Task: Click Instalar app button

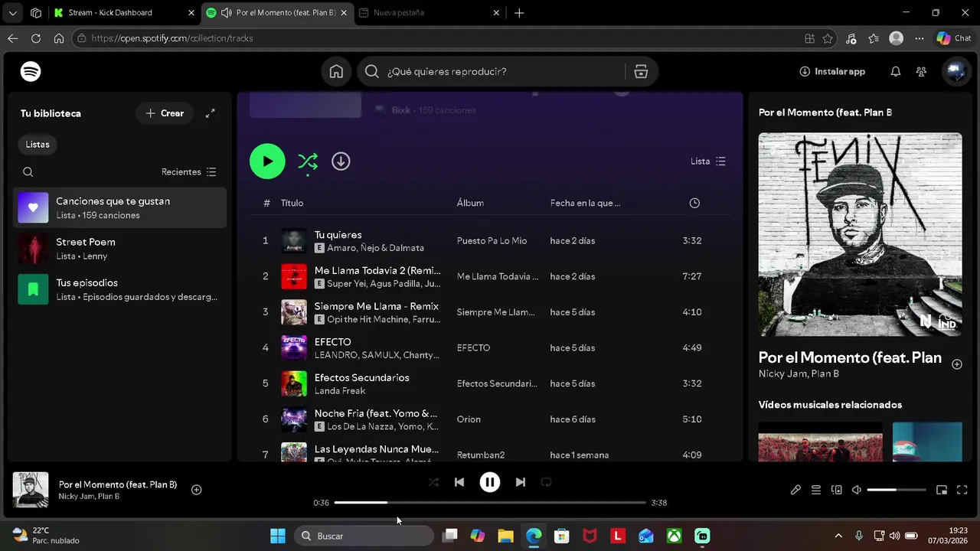Action: tap(832, 71)
